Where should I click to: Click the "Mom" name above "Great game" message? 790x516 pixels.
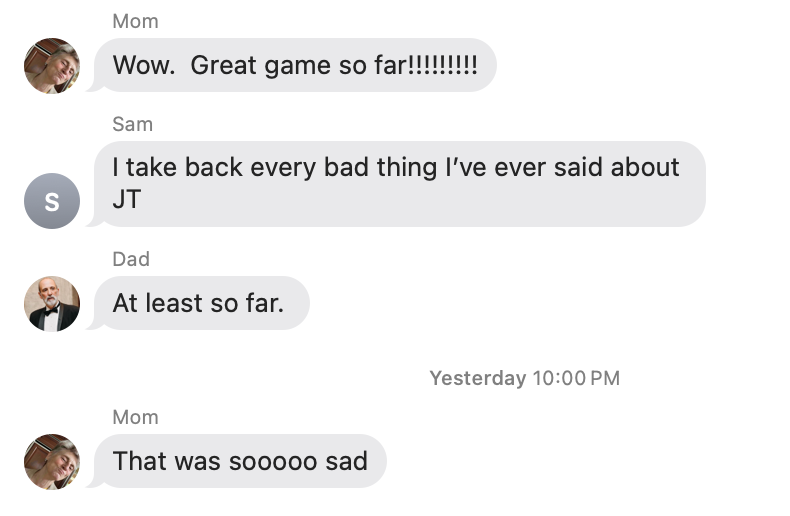click(135, 21)
